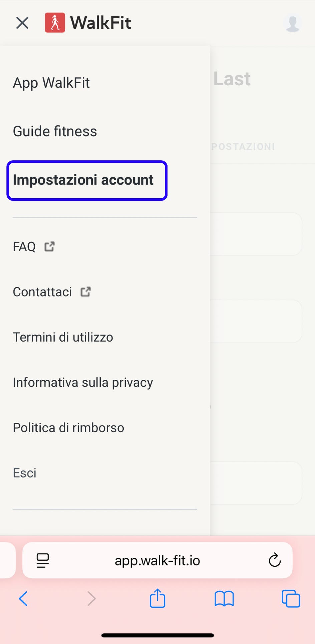The width and height of the screenshot is (315, 644).
Task: Open the Safari share sheet
Action: 157,598
